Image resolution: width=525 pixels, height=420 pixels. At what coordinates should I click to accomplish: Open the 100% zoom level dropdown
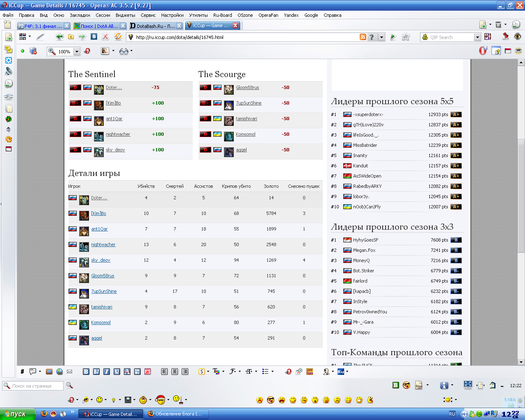pyautogui.click(x=77, y=52)
